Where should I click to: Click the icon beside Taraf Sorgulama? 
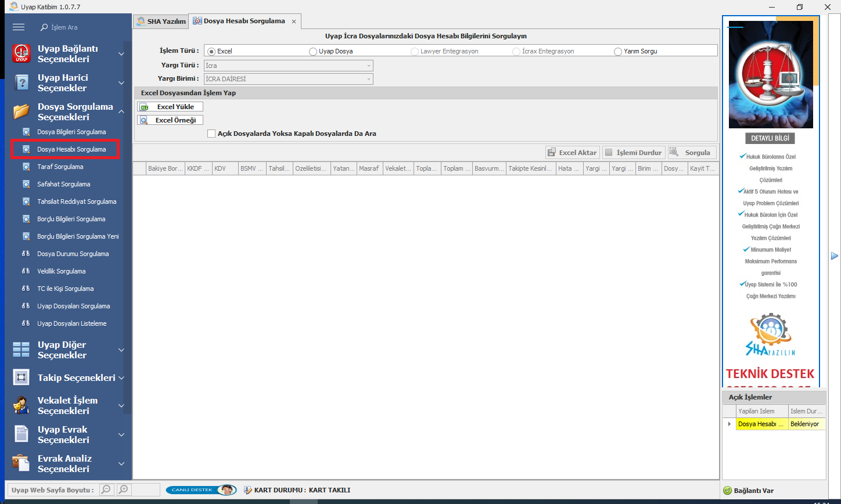point(26,167)
